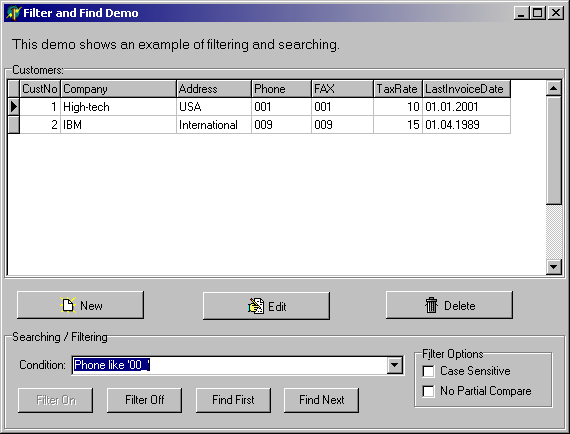The image size is (570, 434).
Task: Click inside the Condition text field
Action: click(230, 365)
